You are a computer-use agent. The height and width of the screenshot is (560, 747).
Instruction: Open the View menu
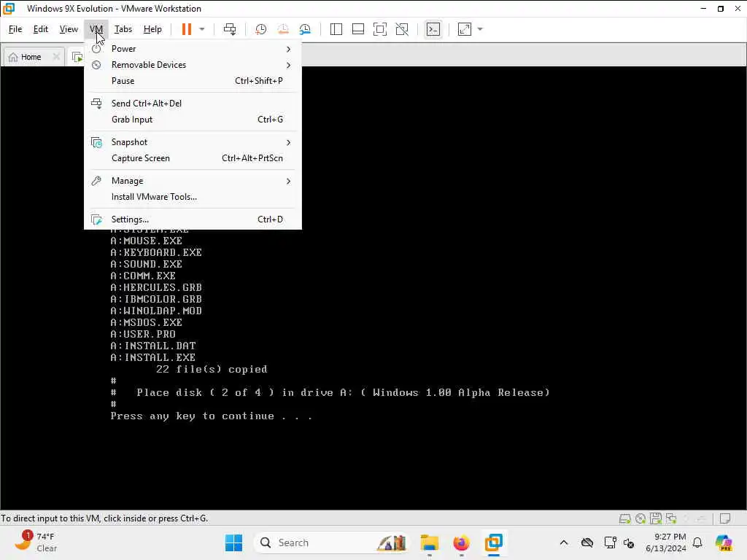69,29
